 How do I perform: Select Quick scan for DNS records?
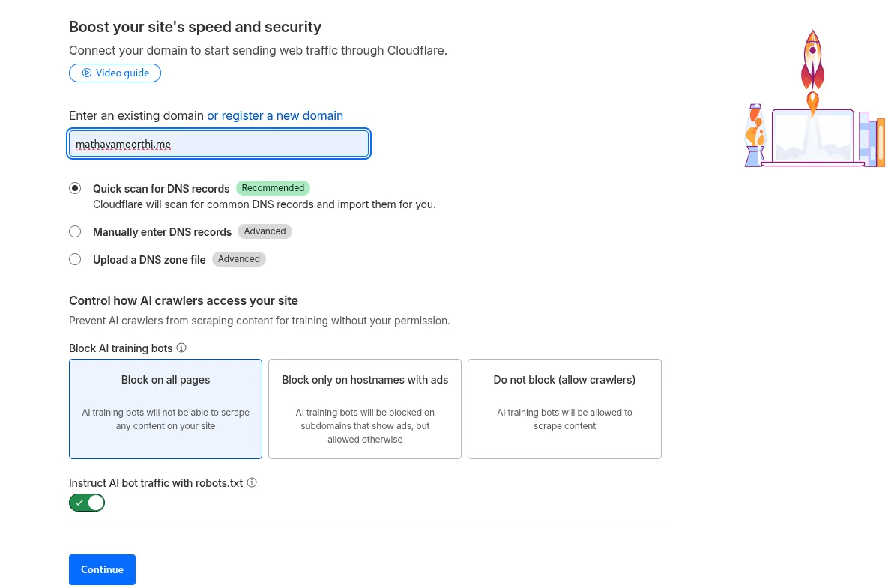coord(75,188)
